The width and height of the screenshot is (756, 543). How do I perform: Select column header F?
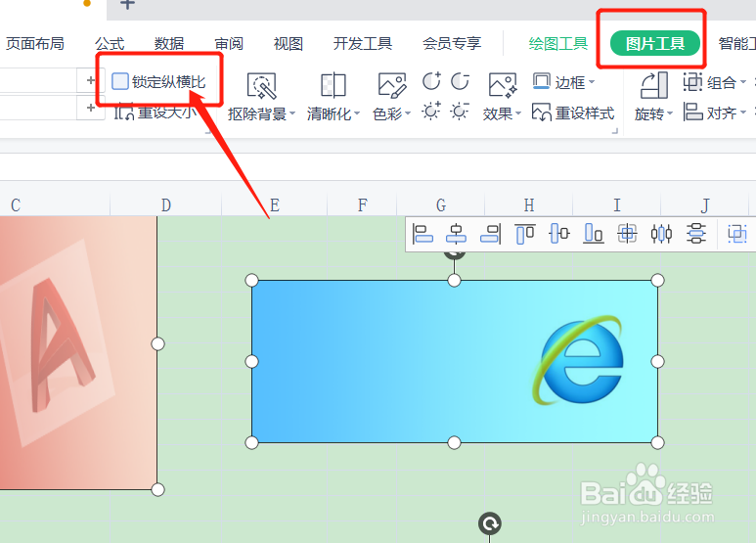(362, 205)
